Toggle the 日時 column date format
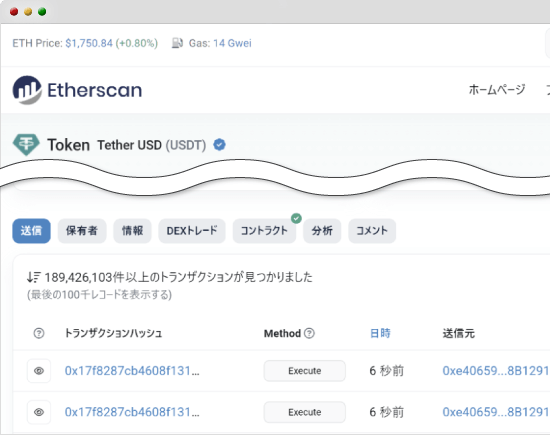The width and height of the screenshot is (550, 435). click(380, 333)
